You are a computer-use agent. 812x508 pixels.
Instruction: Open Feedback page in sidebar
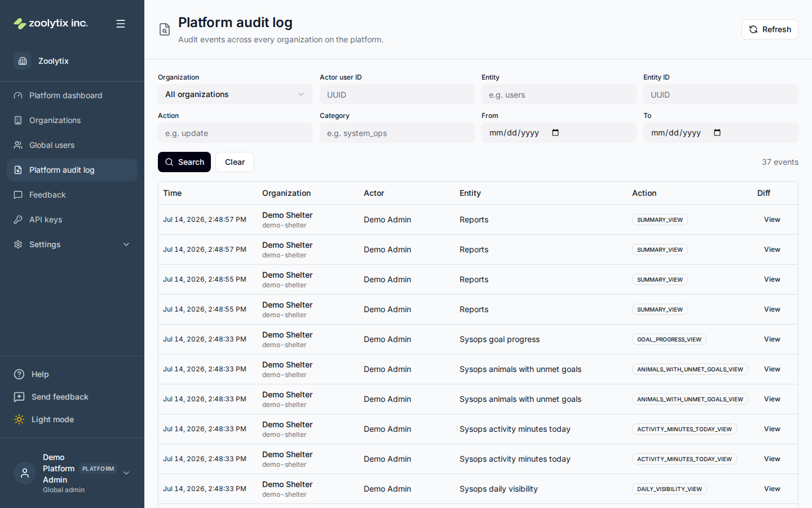pyautogui.click(x=72, y=195)
